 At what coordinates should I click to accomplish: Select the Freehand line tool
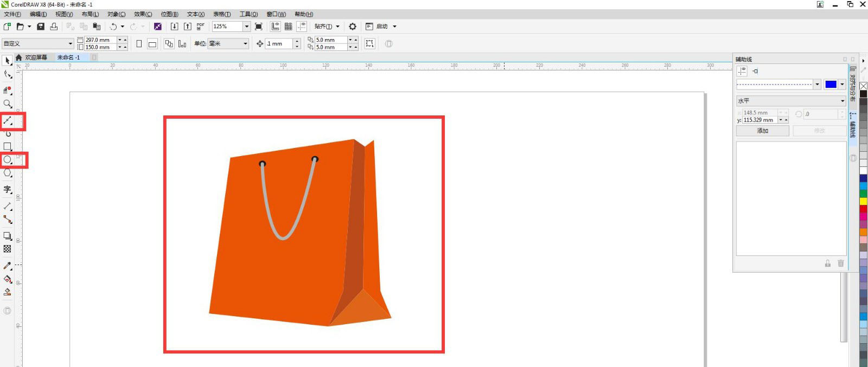pyautogui.click(x=8, y=120)
